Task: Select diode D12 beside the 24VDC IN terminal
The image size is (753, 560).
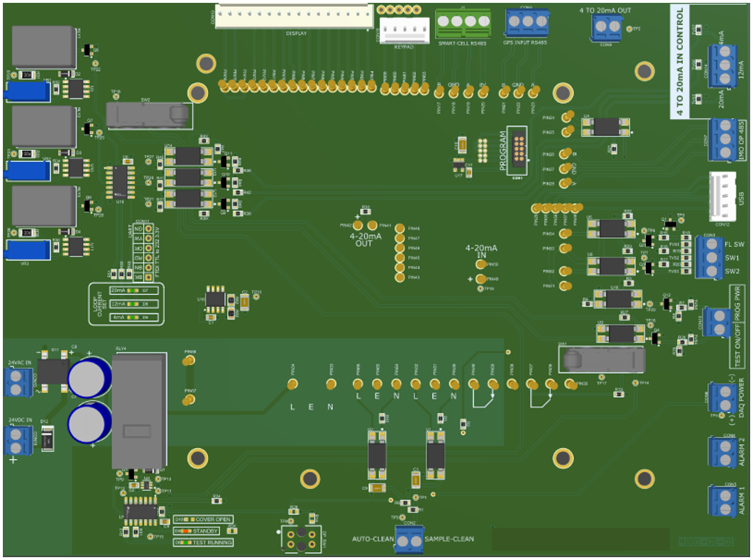Action: [47, 439]
